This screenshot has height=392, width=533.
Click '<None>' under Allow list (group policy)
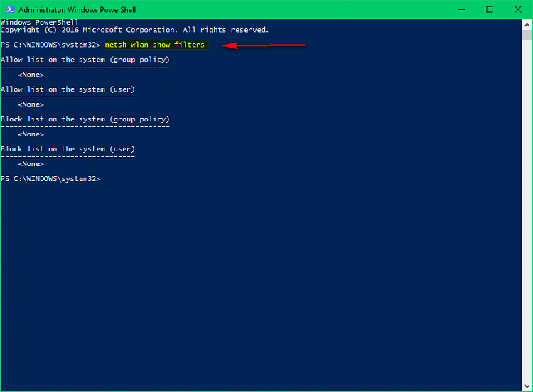click(x=31, y=75)
